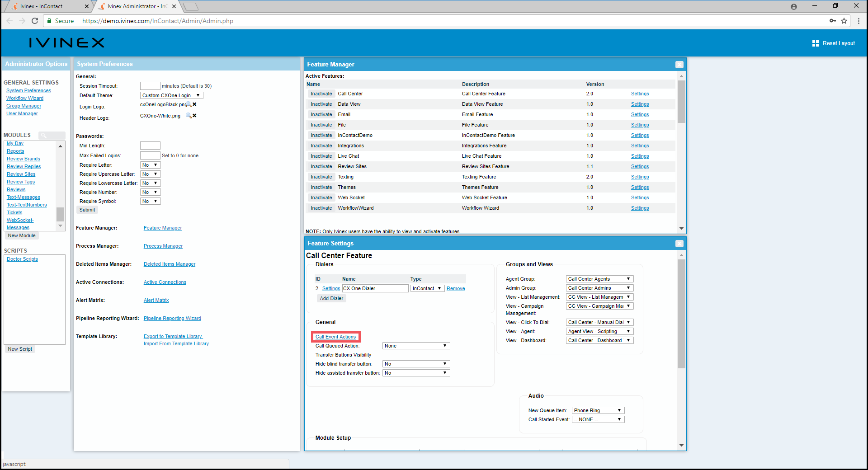Viewport: 868px width, 470px height.
Task: Open the Workflow Wizard link
Action: point(25,98)
